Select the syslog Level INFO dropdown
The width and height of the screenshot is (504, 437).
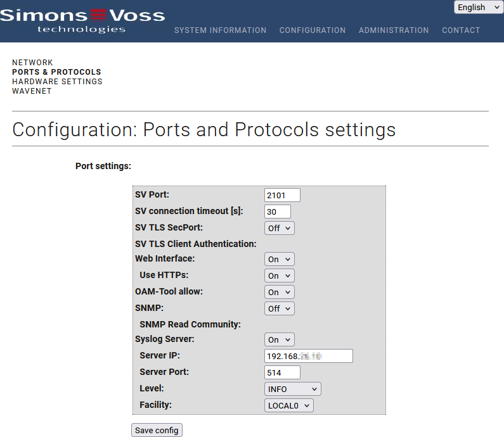click(x=293, y=389)
